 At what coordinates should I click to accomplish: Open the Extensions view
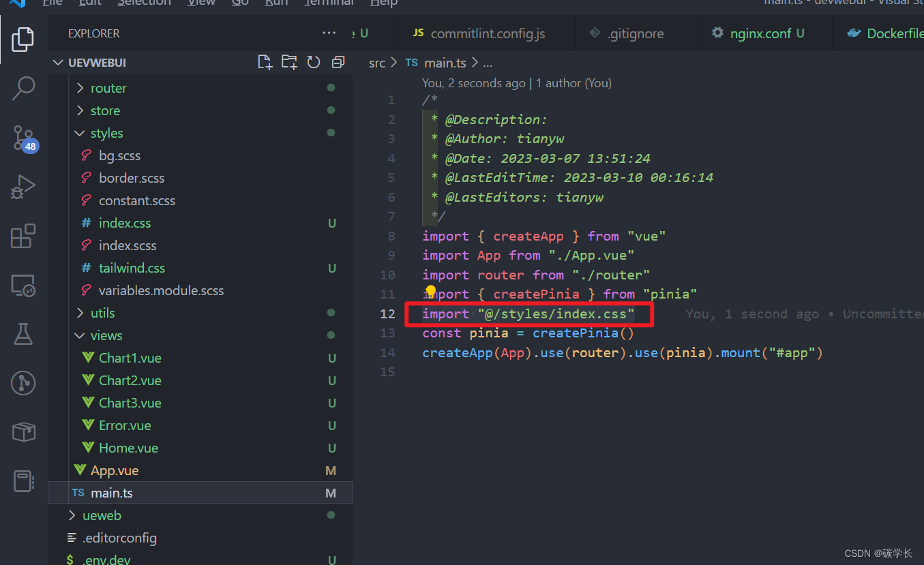(x=23, y=236)
